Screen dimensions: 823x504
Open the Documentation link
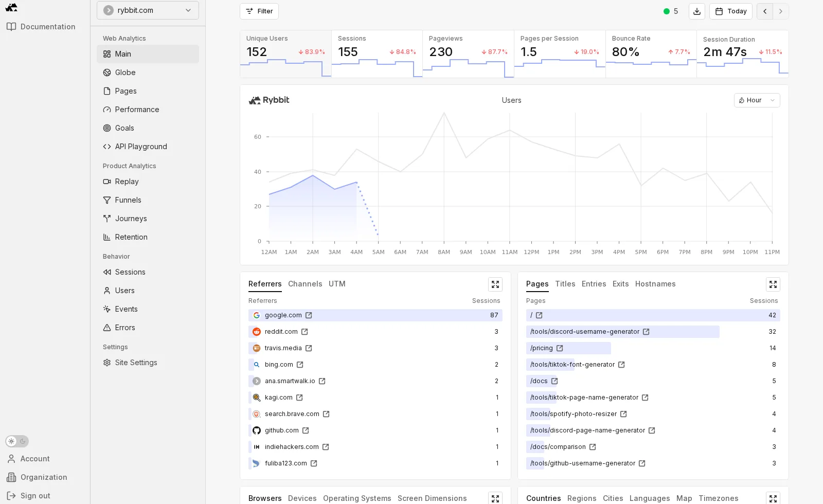pos(41,27)
